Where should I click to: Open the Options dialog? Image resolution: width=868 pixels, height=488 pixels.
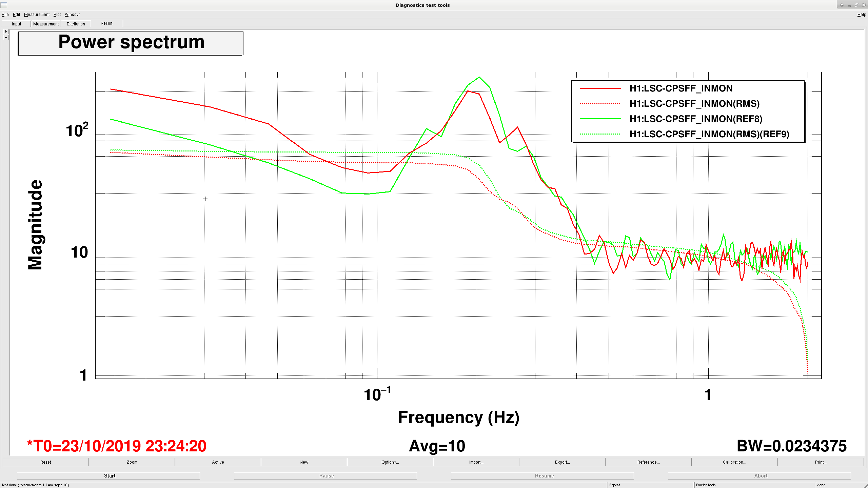click(x=390, y=462)
